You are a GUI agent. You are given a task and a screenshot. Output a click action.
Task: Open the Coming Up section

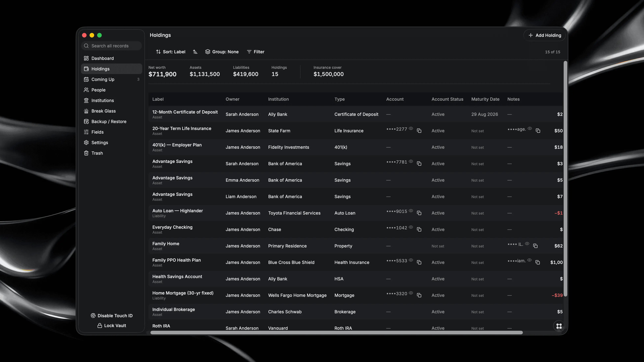(111, 79)
